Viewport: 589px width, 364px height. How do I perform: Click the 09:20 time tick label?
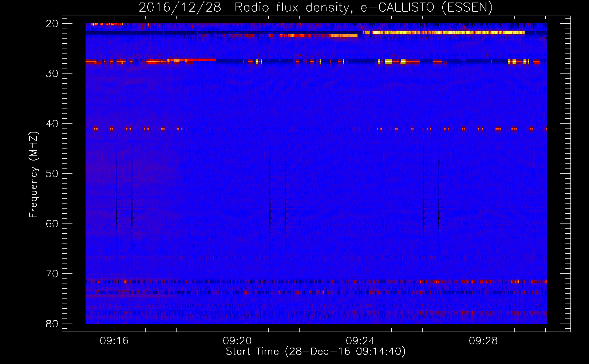pos(237,341)
